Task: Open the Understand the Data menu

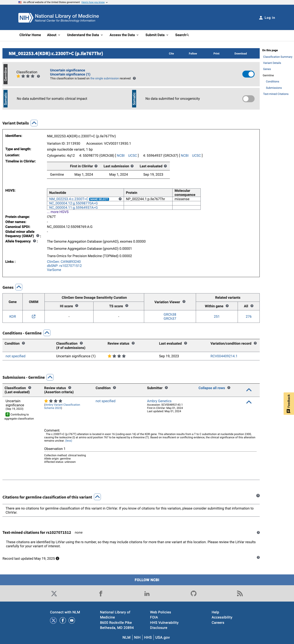Action: (x=85, y=35)
